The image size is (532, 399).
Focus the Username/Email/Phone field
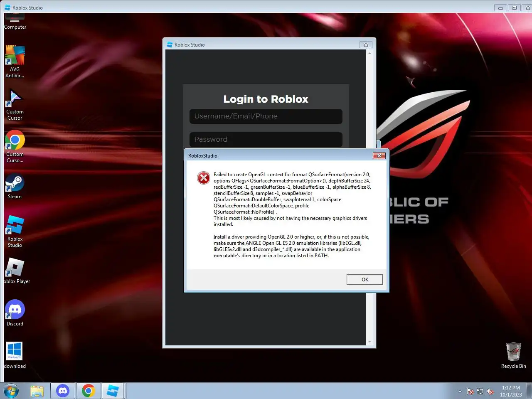[x=266, y=116]
